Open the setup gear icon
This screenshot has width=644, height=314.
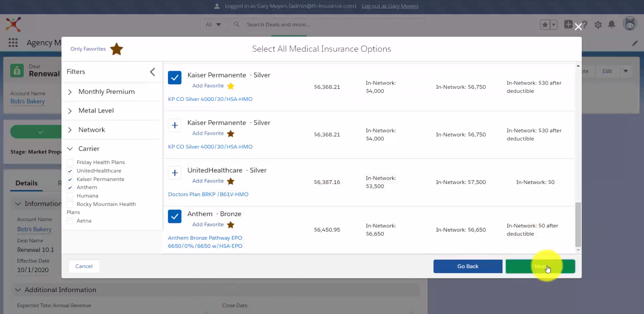[598, 25]
